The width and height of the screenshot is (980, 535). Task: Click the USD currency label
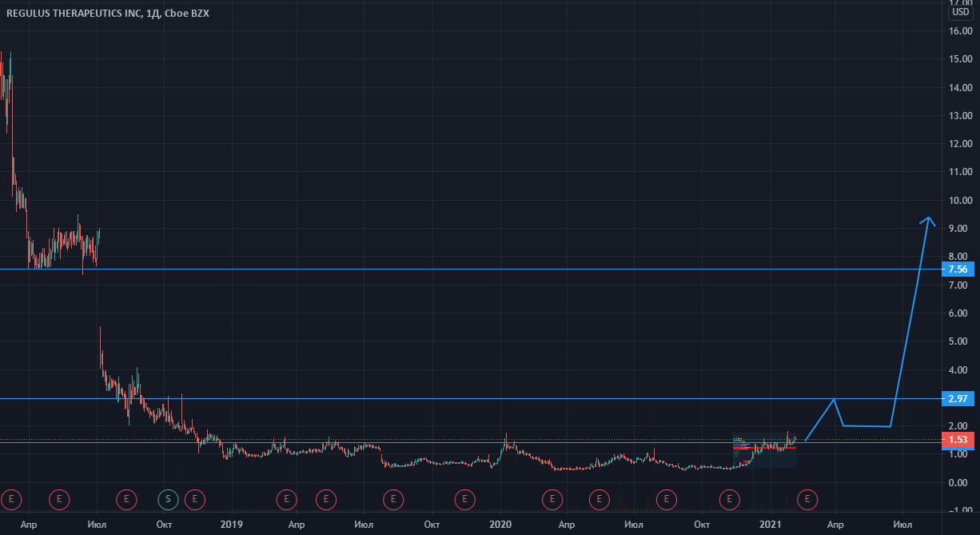[x=960, y=12]
